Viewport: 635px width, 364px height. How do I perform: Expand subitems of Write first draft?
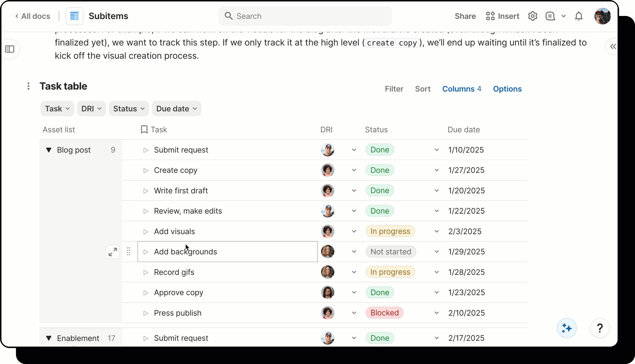(146, 191)
